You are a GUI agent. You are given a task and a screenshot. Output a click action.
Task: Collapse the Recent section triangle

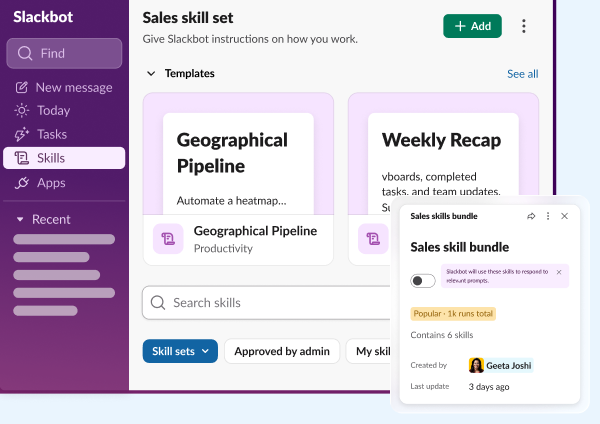tap(20, 220)
